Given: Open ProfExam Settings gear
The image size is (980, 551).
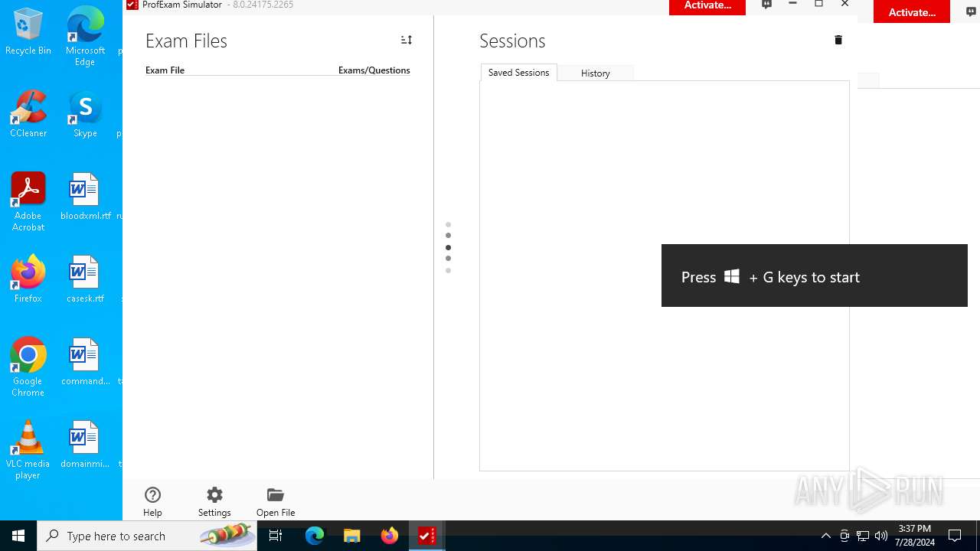Looking at the screenshot, I should click(214, 502).
